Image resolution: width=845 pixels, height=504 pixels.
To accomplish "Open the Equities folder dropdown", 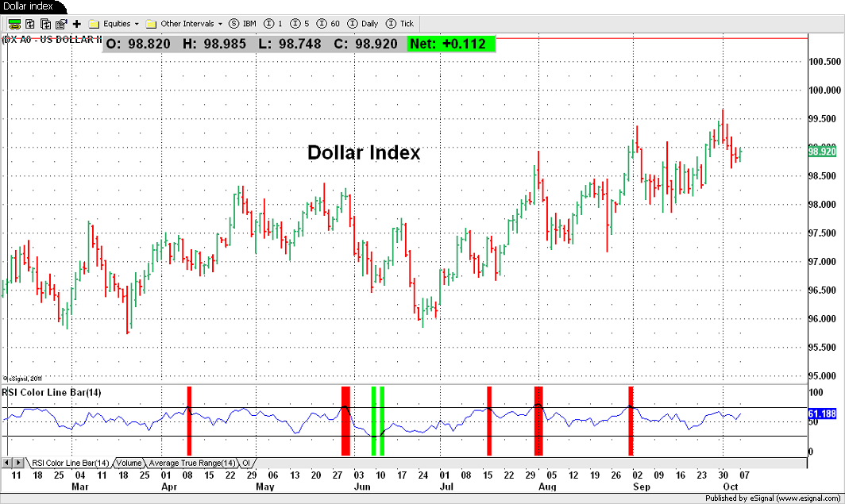I will click(114, 24).
